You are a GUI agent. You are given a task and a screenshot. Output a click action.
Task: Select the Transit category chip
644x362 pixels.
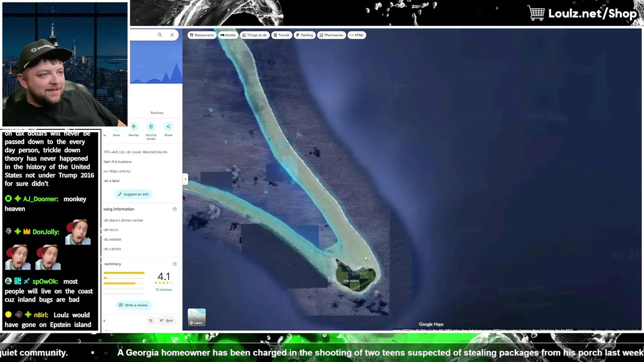[282, 35]
